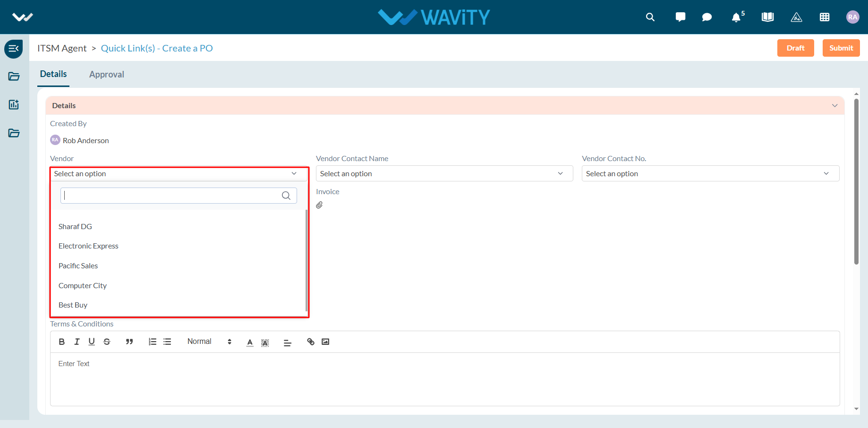Insert a blockquote in editor

tap(129, 342)
